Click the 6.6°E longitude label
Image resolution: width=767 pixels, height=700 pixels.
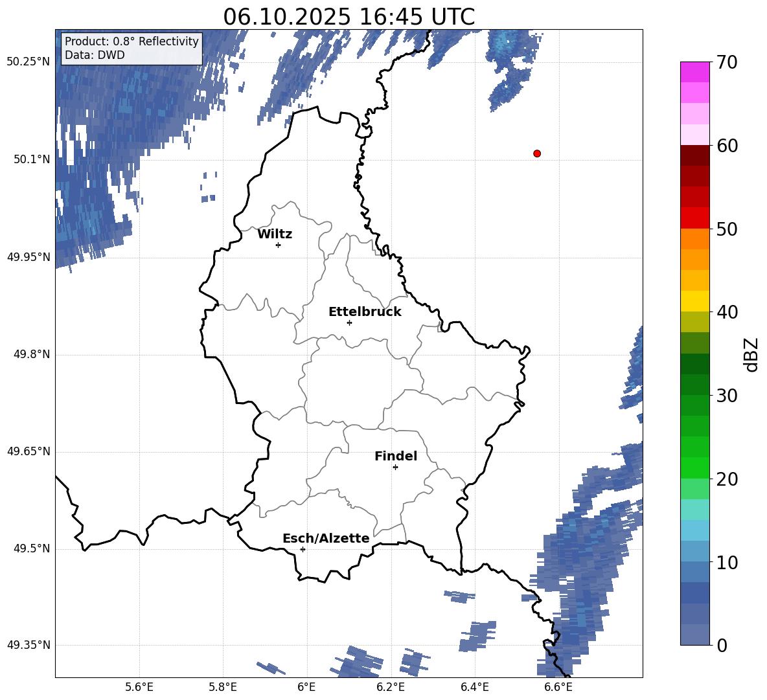(x=558, y=687)
